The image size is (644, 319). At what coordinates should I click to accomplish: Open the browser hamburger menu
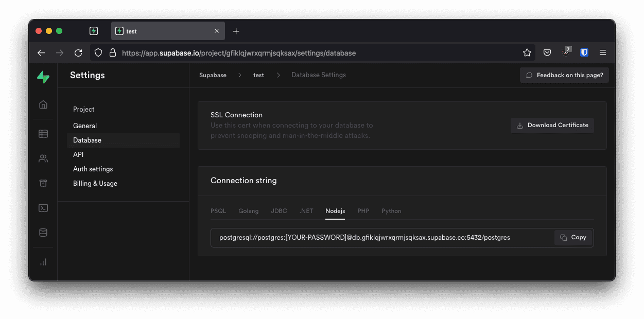(603, 52)
